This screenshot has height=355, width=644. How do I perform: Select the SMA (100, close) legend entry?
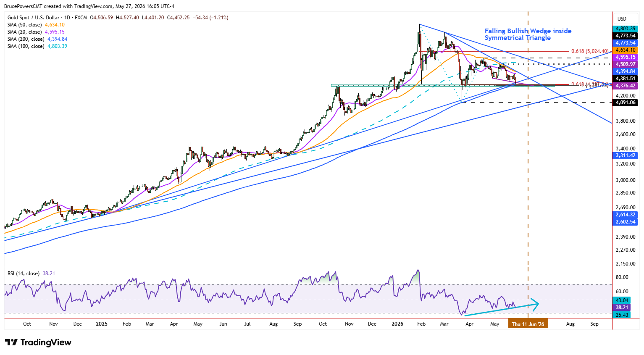37,46
